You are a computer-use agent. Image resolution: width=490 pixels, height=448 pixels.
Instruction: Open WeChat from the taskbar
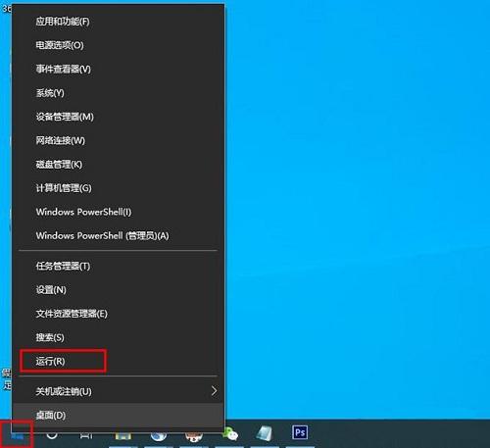[230, 433]
